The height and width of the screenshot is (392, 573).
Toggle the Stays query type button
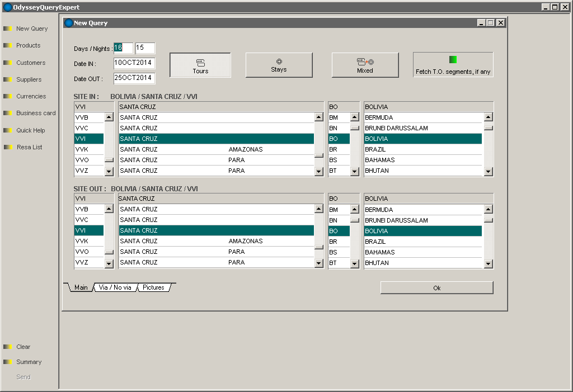pos(279,65)
